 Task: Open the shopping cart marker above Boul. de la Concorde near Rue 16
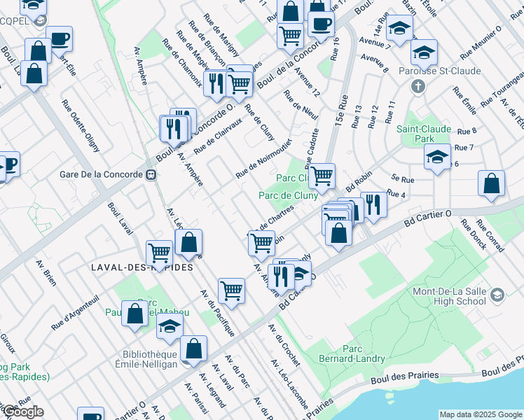click(x=291, y=37)
